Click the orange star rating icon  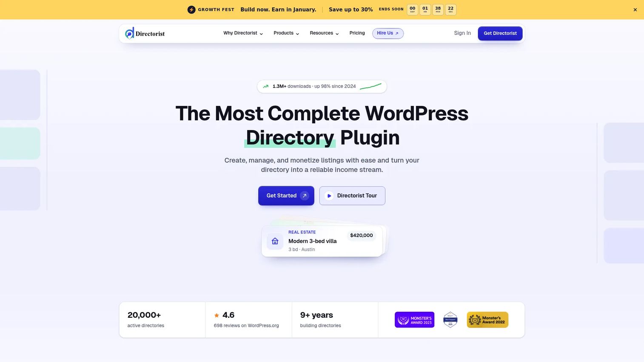point(217,315)
